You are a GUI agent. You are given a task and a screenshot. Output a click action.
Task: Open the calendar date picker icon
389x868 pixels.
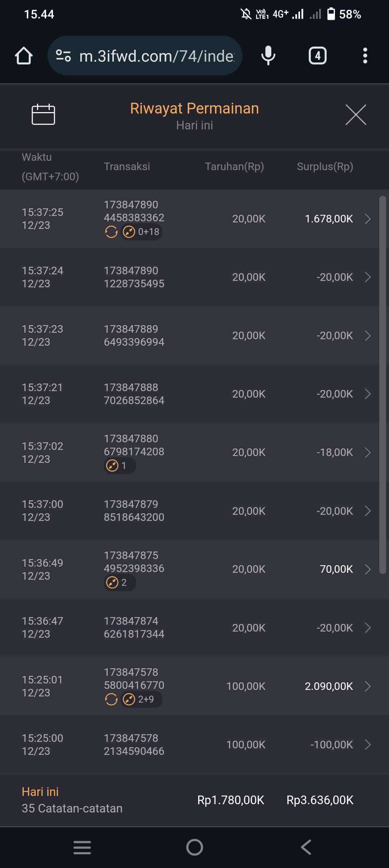43,115
